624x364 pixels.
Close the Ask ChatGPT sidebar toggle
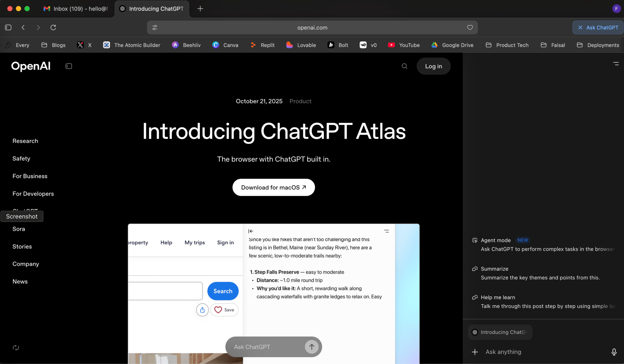[x=598, y=28]
